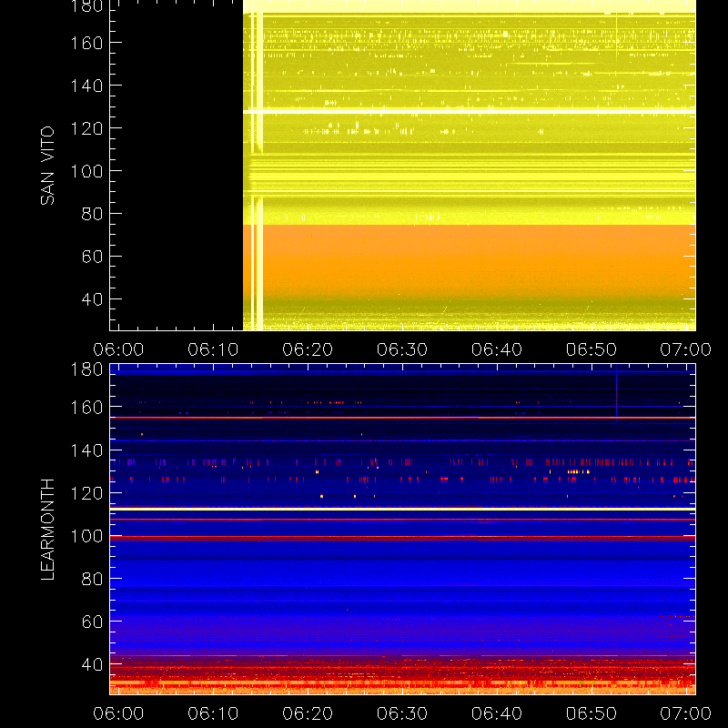The height and width of the screenshot is (728, 728).
Task: Click 06:50 under the LEARMONTH plot
Action: [x=591, y=713]
